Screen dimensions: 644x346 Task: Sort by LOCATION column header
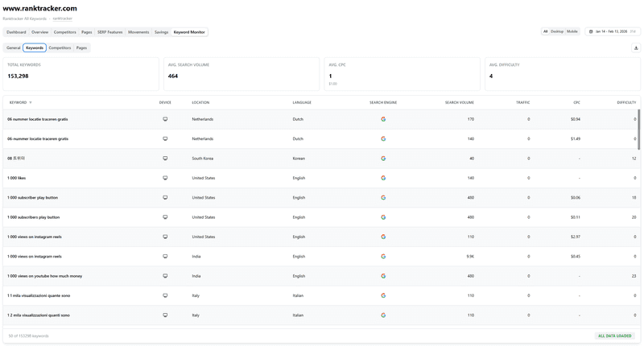[200, 103]
